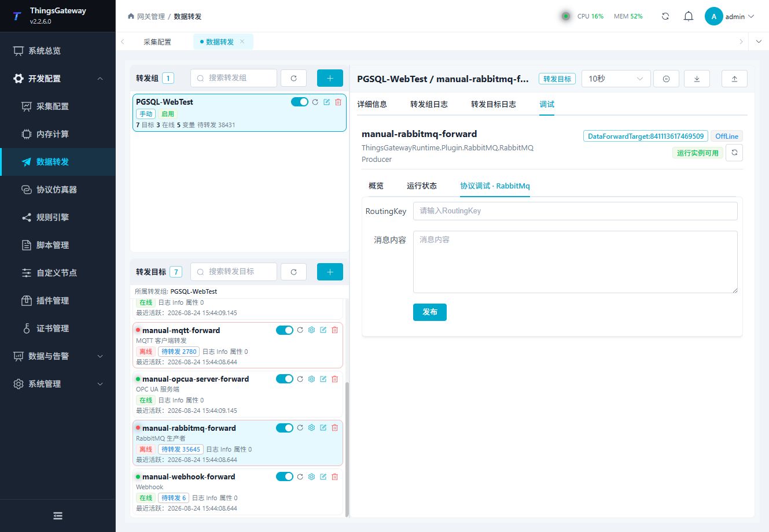This screenshot has width=769, height=532.
Task: Collapse sidebar with the hamburger icon
Action: [58, 516]
